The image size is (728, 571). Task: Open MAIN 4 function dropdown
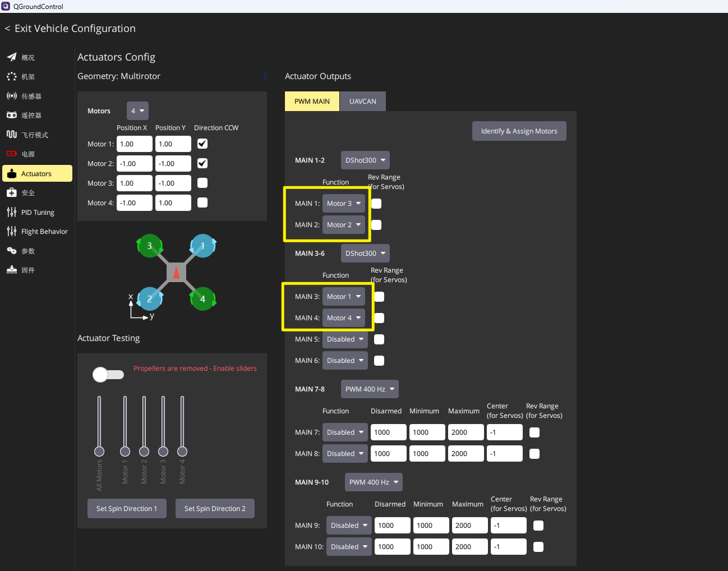pos(344,318)
